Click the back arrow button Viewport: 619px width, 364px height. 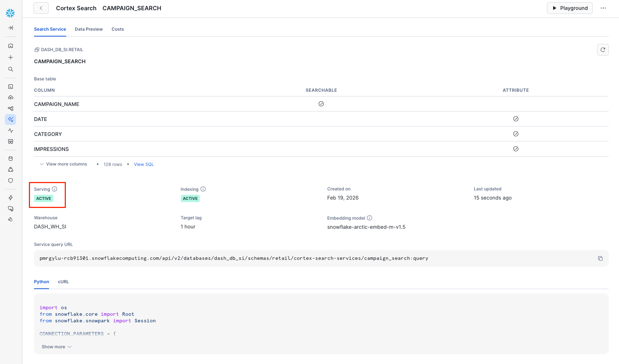(x=41, y=8)
